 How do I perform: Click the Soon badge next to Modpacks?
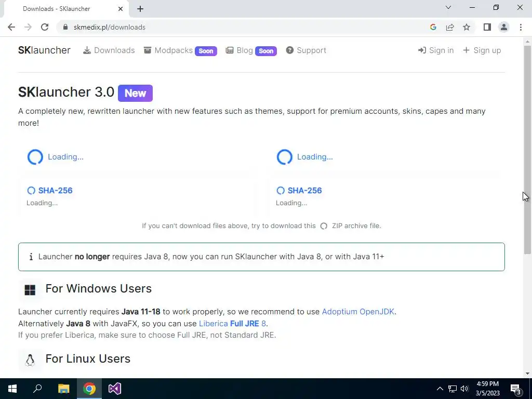tap(206, 51)
